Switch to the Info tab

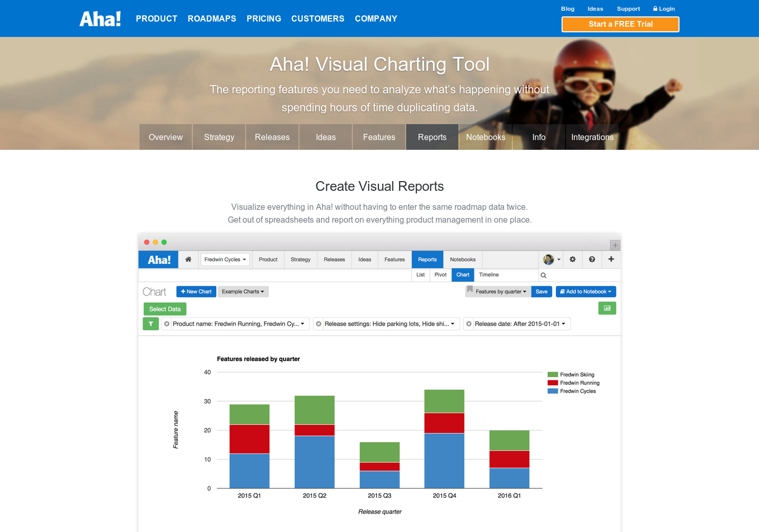[x=539, y=137]
